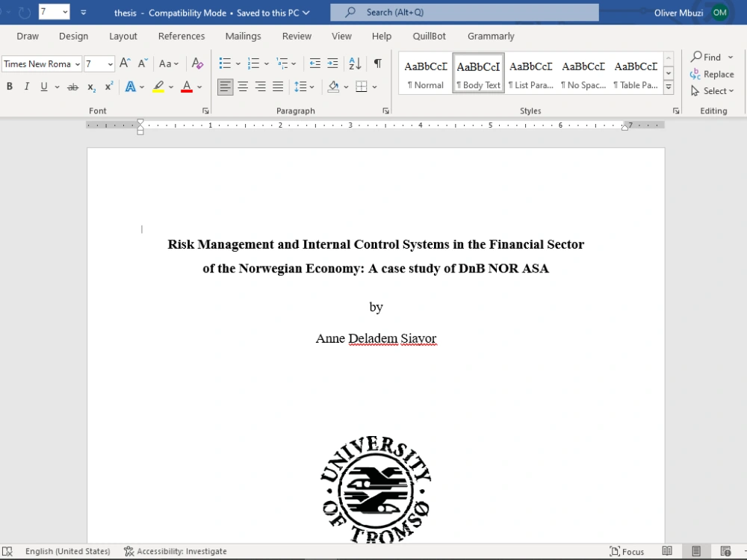
Task: Center the text
Action: click(243, 87)
